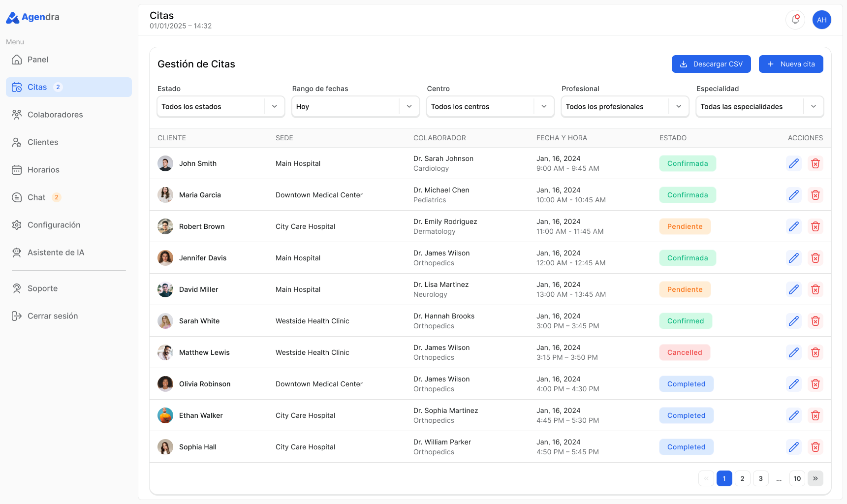Open the Rango de fechas dropdown
The width and height of the screenshot is (847, 504).
(x=355, y=106)
